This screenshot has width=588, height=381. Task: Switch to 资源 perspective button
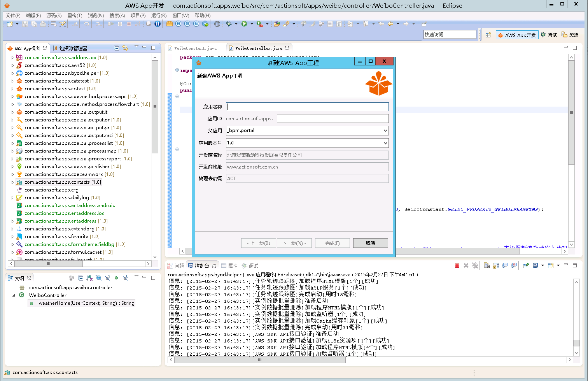570,35
